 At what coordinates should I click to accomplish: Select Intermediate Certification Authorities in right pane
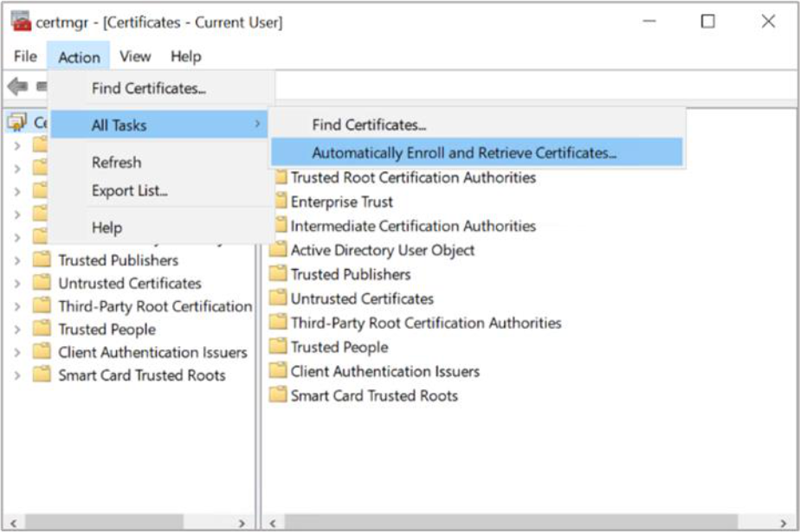pos(413,226)
